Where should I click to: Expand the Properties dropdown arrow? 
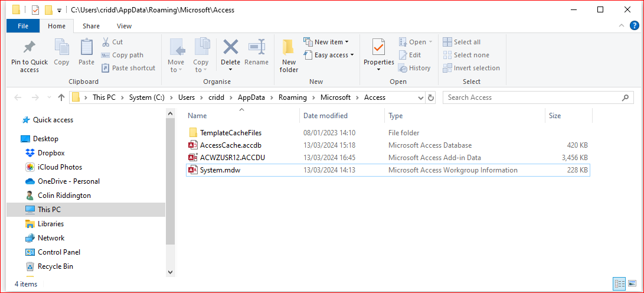coord(379,70)
